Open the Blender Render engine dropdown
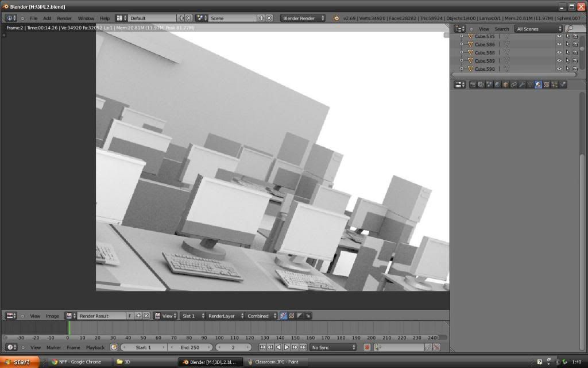The width and height of the screenshot is (588, 368). (x=303, y=18)
